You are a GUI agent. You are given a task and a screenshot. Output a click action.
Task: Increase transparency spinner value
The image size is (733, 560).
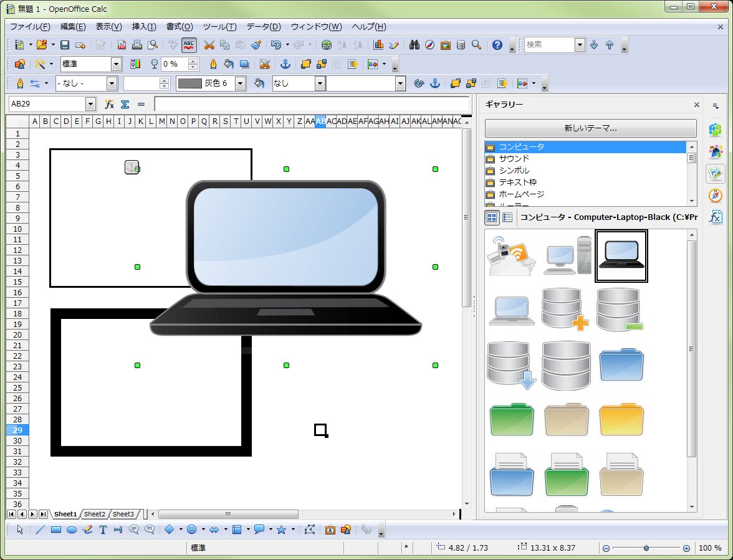point(193,60)
